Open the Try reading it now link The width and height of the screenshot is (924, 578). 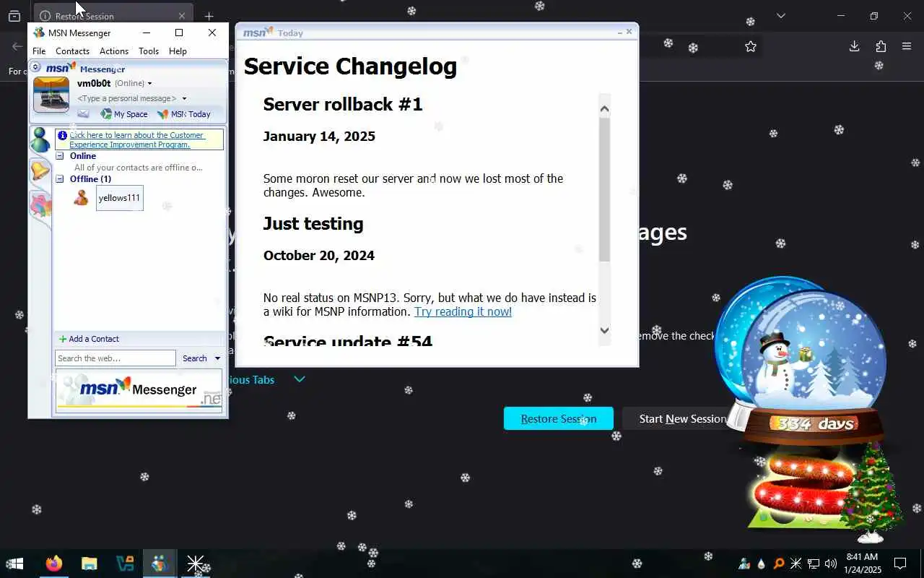tap(463, 311)
